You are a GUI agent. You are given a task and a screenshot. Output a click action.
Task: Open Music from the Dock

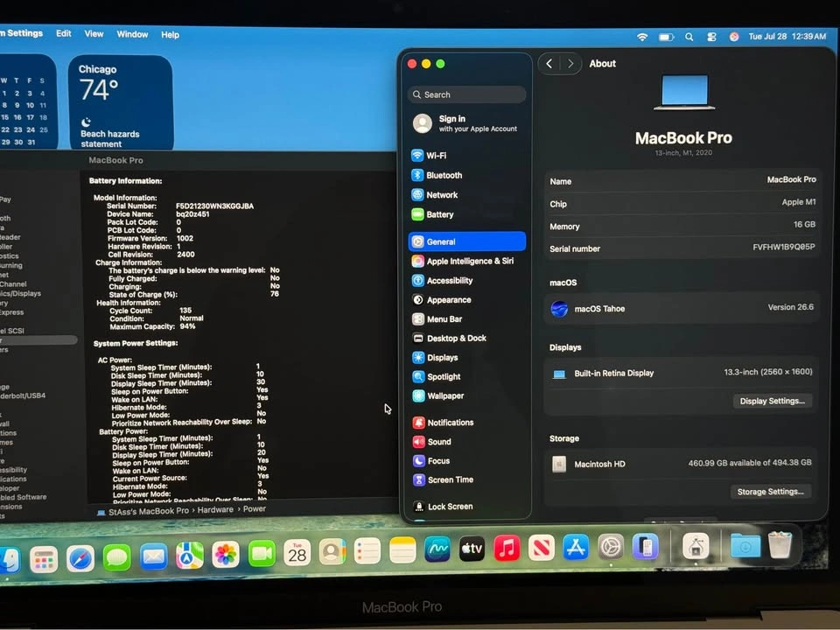(x=507, y=549)
